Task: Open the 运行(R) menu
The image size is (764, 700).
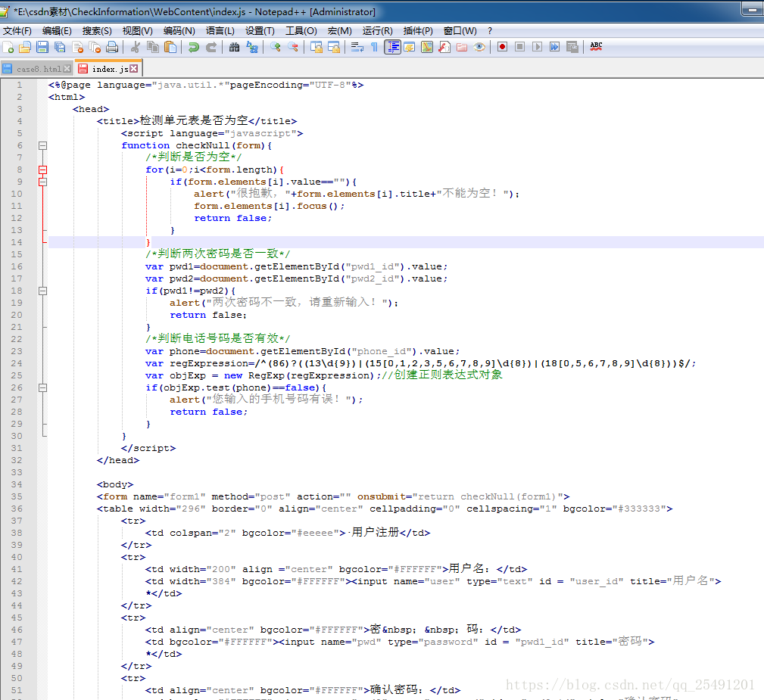Action: pyautogui.click(x=378, y=31)
